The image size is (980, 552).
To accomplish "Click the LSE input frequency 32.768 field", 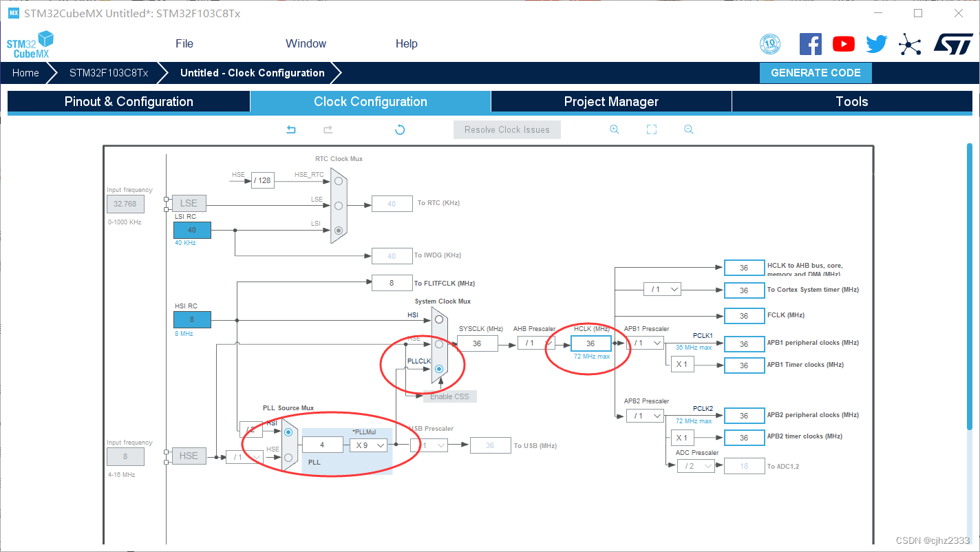I will (x=125, y=204).
